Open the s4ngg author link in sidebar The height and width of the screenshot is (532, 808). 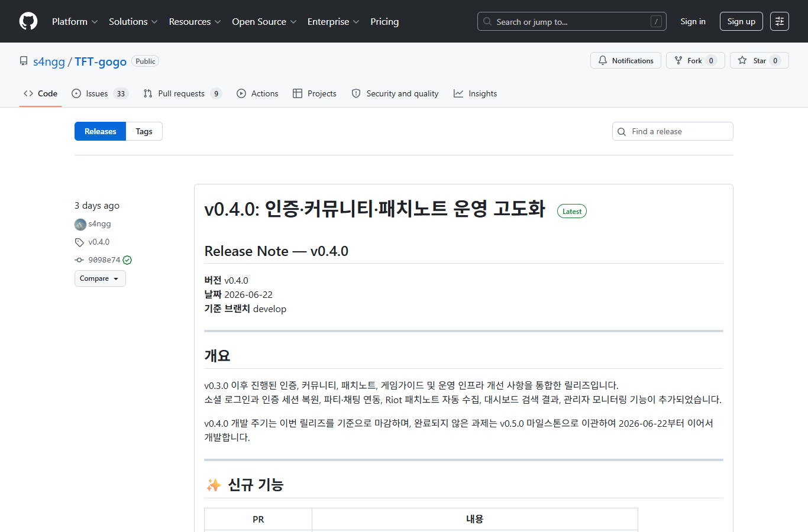point(99,224)
